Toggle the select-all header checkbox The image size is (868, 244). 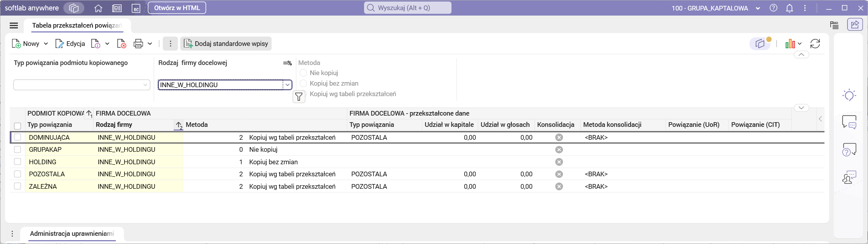[x=17, y=126]
